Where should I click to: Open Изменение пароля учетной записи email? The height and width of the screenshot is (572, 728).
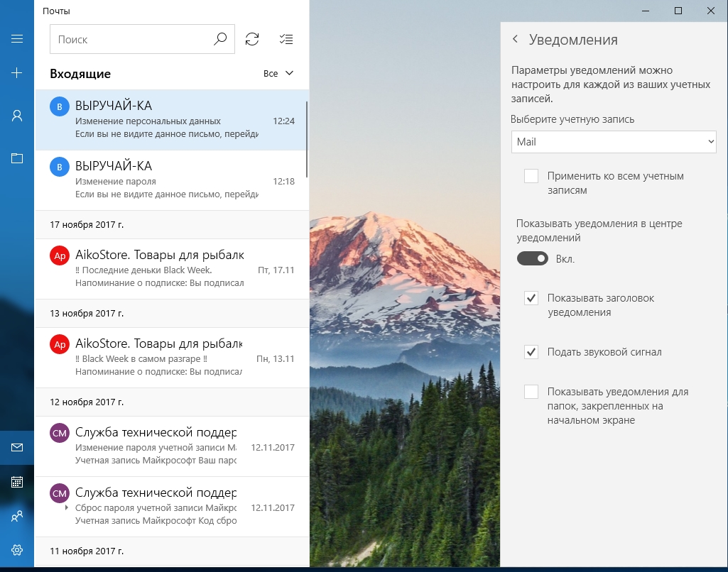point(172,446)
